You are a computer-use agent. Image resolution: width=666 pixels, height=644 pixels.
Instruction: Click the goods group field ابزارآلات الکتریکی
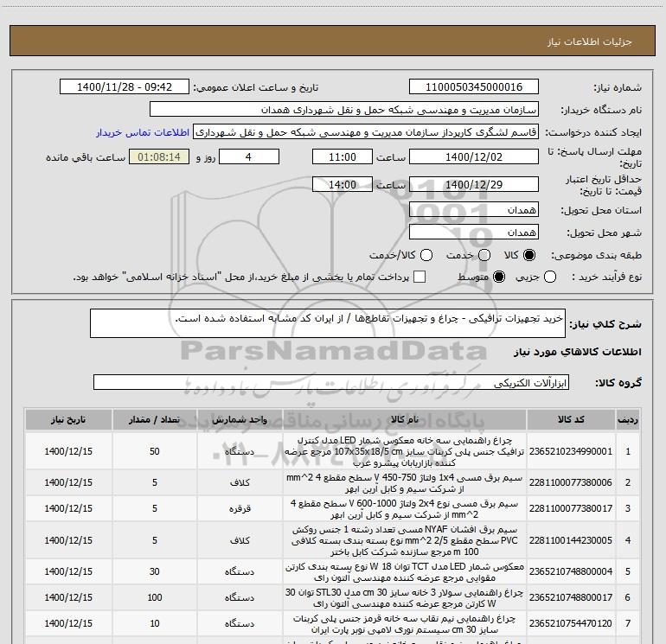click(x=331, y=382)
